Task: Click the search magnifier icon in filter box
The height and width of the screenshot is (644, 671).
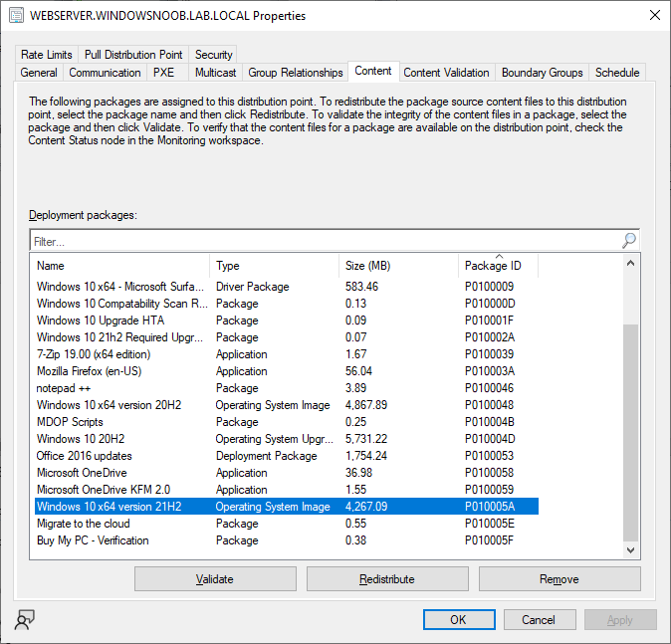Action: tap(628, 241)
